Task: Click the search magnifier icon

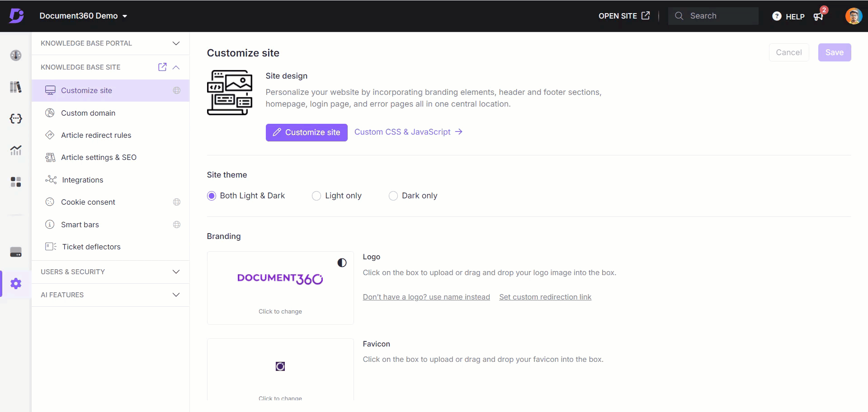Action: pos(679,16)
